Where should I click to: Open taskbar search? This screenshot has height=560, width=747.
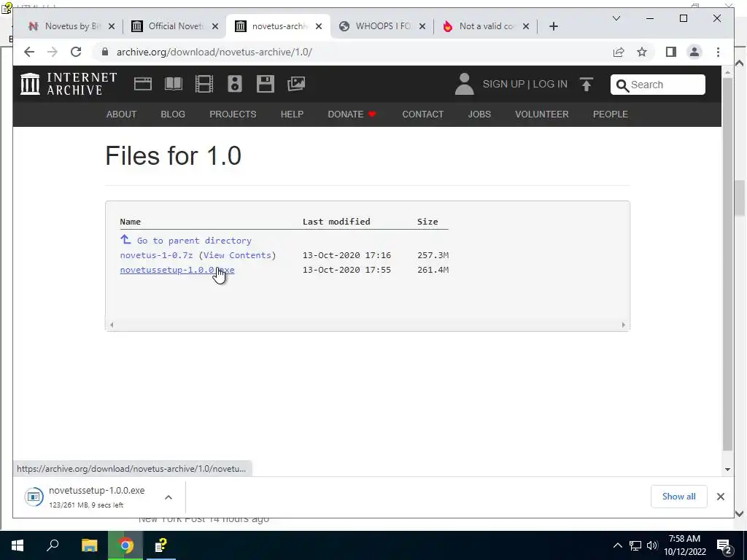point(53,545)
